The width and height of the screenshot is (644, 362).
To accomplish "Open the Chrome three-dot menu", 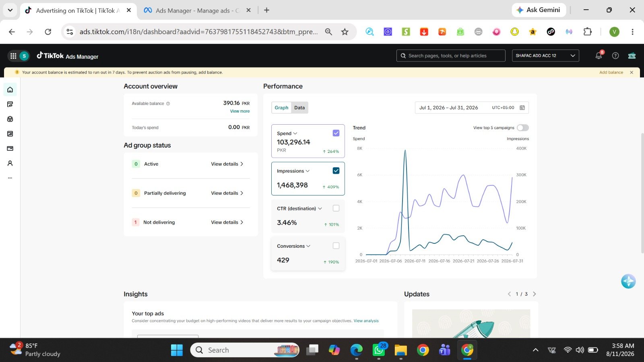I will pyautogui.click(x=632, y=32).
